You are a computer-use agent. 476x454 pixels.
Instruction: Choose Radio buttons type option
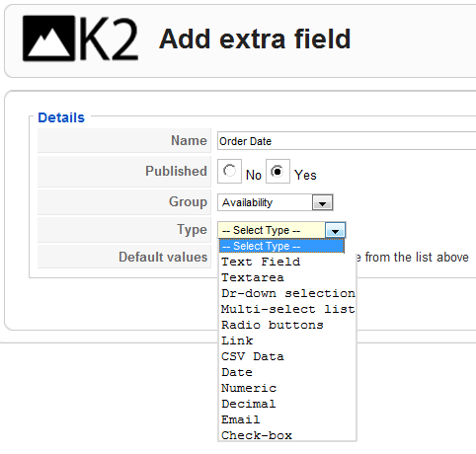tap(287, 325)
